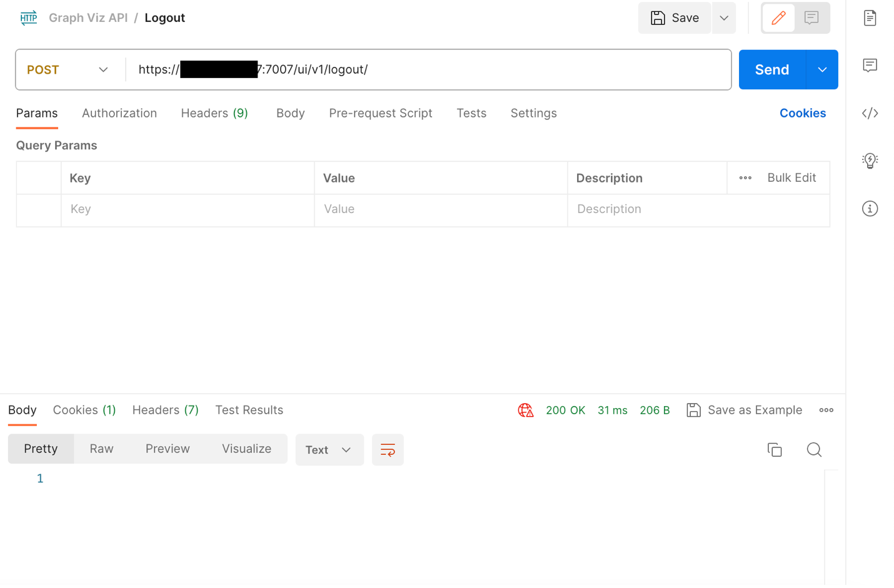
Task: Click the SSL certificate verification warning icon
Action: pos(525,410)
